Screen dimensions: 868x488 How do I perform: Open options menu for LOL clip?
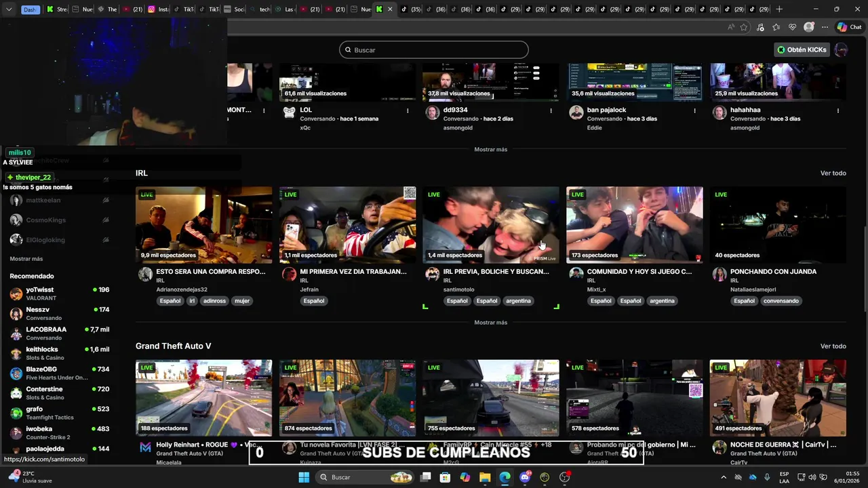coord(408,110)
